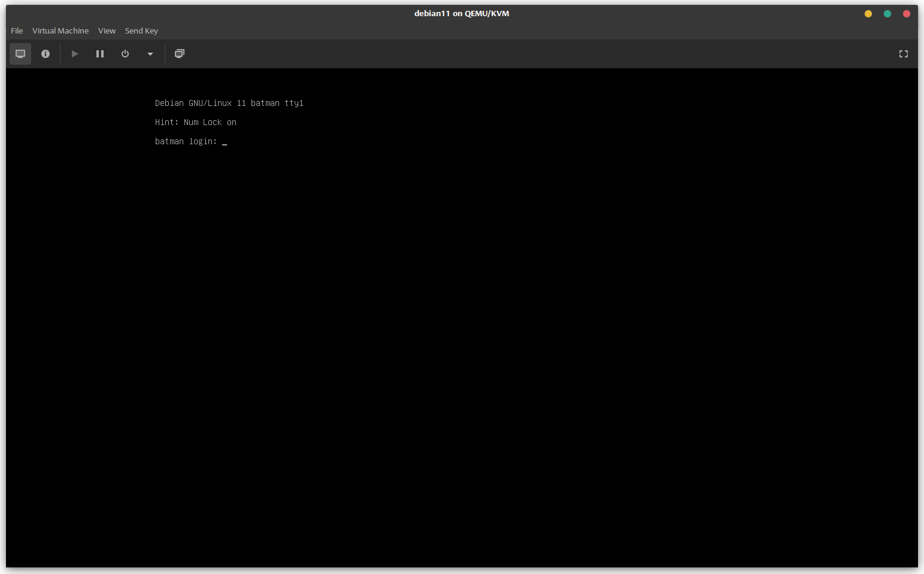
Task: Expand the shutdown options dropdown arrow
Action: [x=150, y=54]
